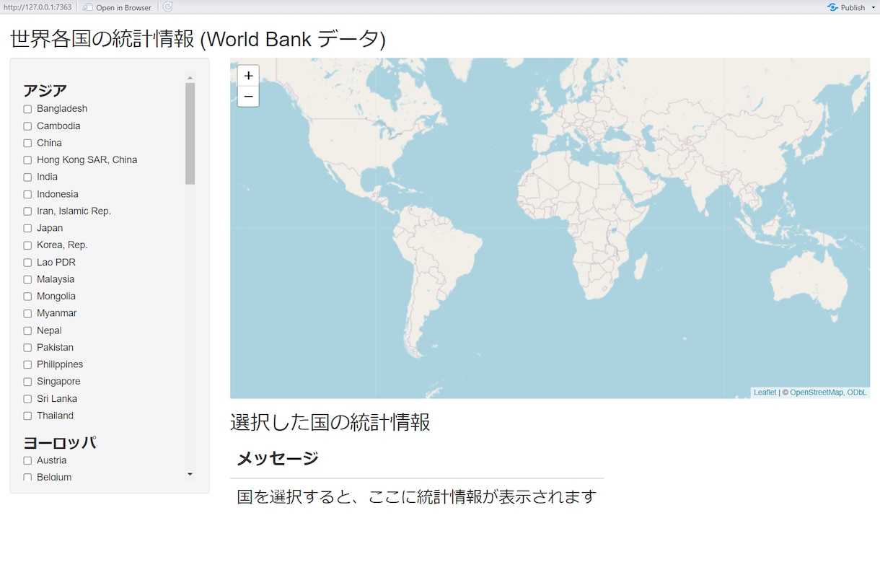Viewport: 880px width, 588px height.
Task: Click the ヨーロッパ section heading
Action: [x=60, y=442]
